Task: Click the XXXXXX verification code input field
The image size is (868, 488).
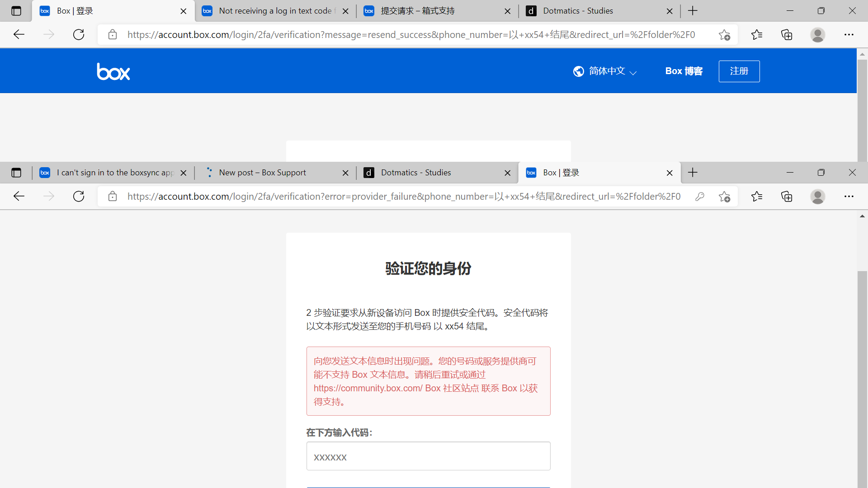Action: [428, 457]
